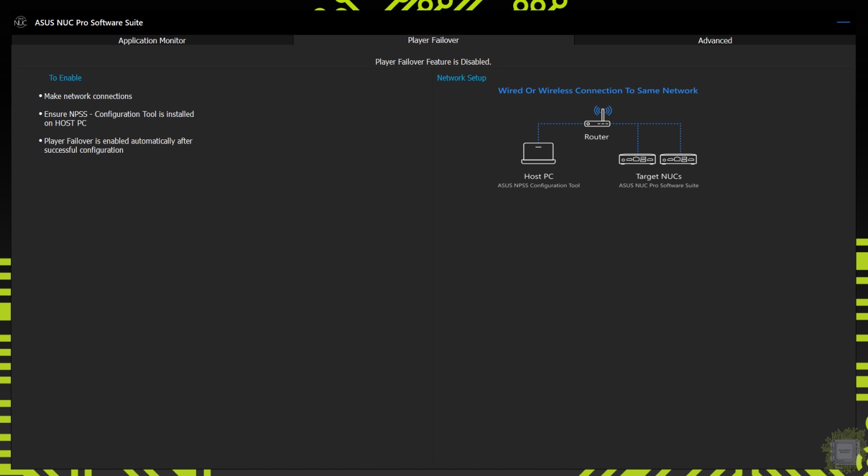Click 'ASUS NUC Pro Software Suite' diagram caption
The image size is (868, 476).
coord(659,185)
